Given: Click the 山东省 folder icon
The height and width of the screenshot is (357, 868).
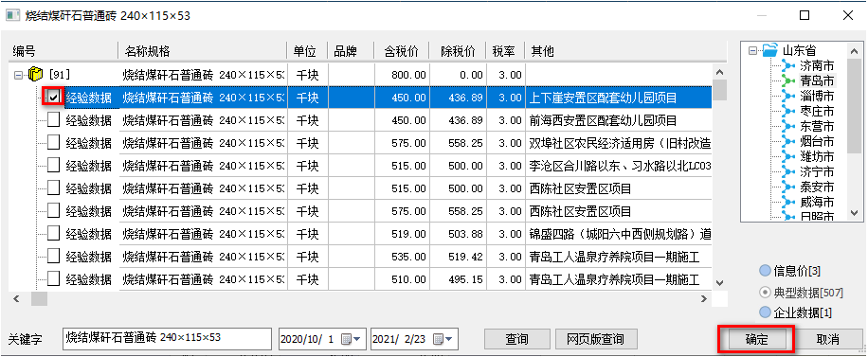Looking at the screenshot, I should pyautogui.click(x=770, y=50).
